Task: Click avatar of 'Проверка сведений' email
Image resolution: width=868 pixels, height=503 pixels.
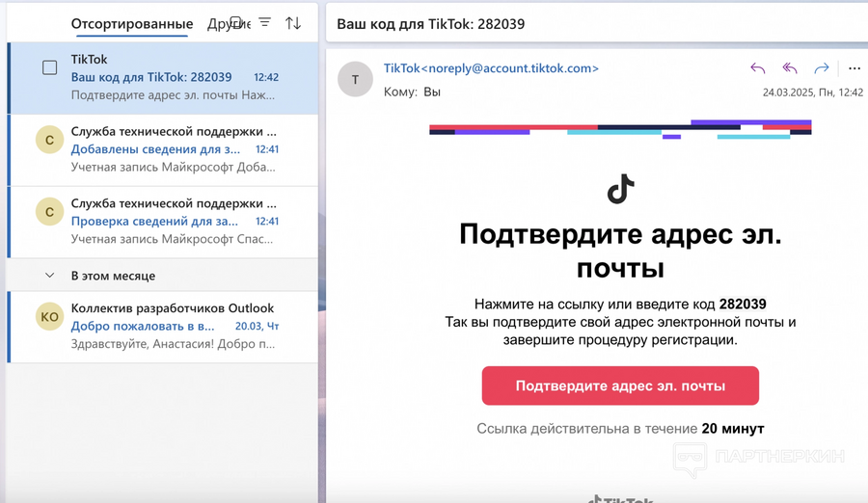Action: pos(49,212)
